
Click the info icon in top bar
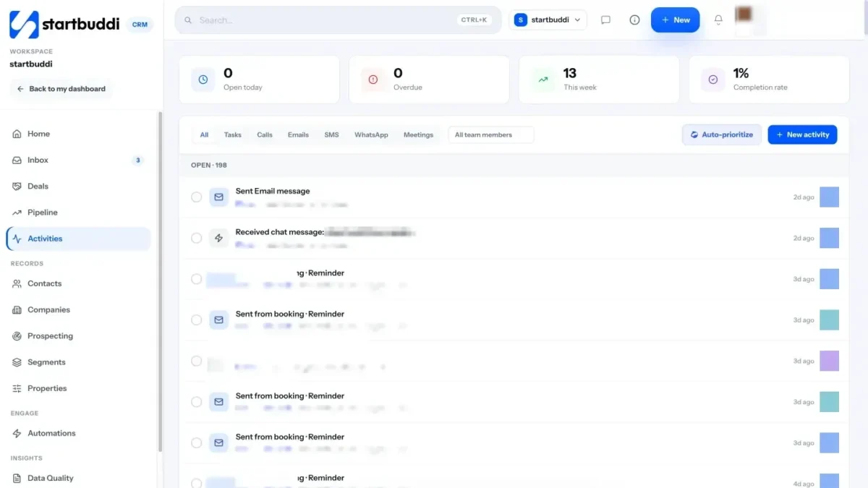tap(634, 20)
